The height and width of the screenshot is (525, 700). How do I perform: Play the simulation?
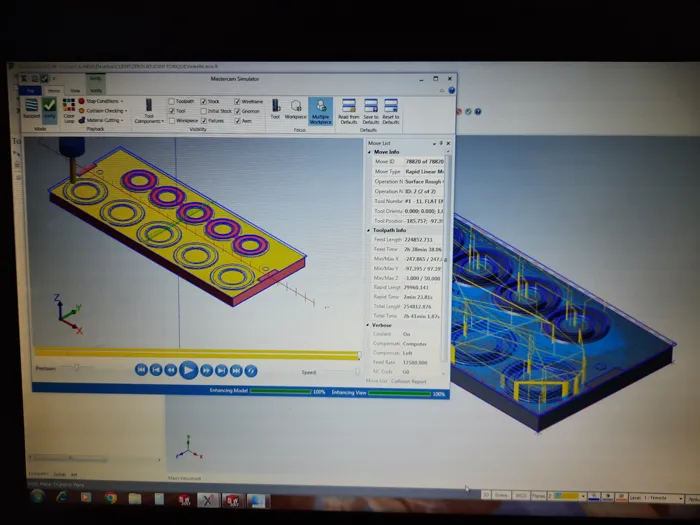pyautogui.click(x=188, y=370)
